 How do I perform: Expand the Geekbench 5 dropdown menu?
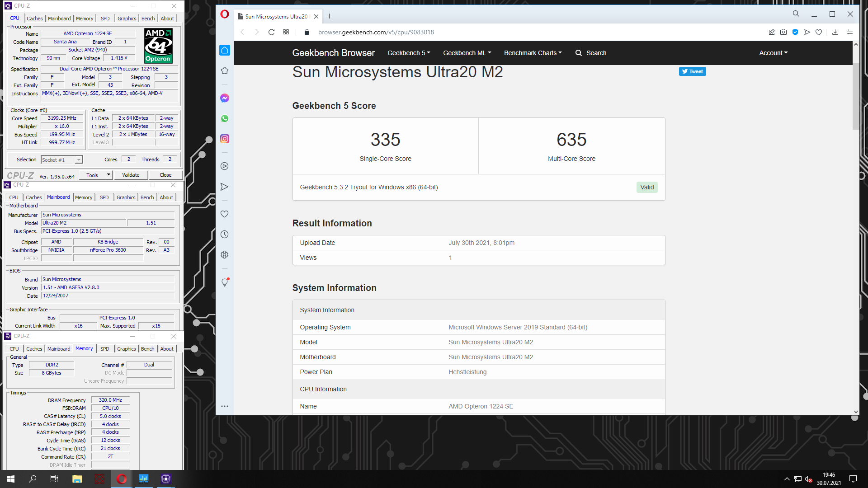point(409,53)
